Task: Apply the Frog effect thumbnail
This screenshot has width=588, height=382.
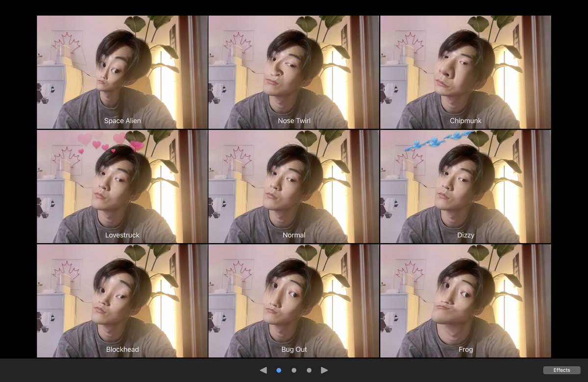Action: coord(465,301)
